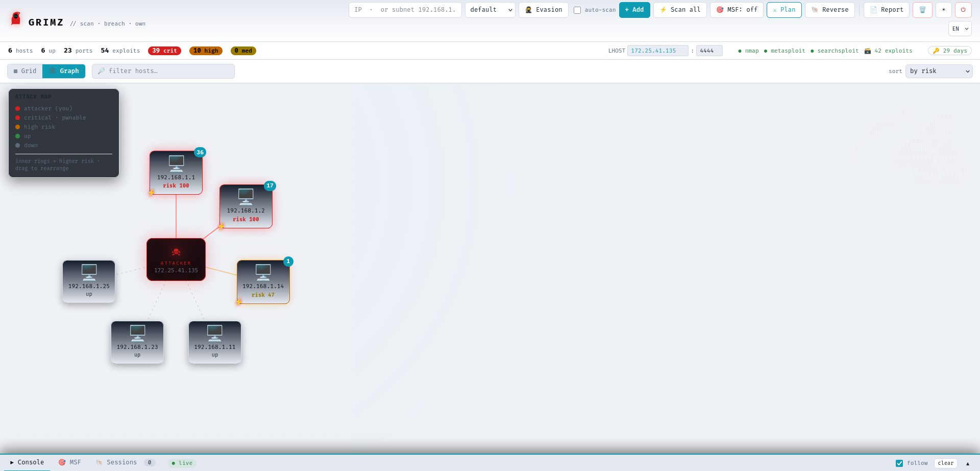The width and height of the screenshot is (980, 471).
Task: Enable the auto-scan checkbox
Action: pos(577,10)
